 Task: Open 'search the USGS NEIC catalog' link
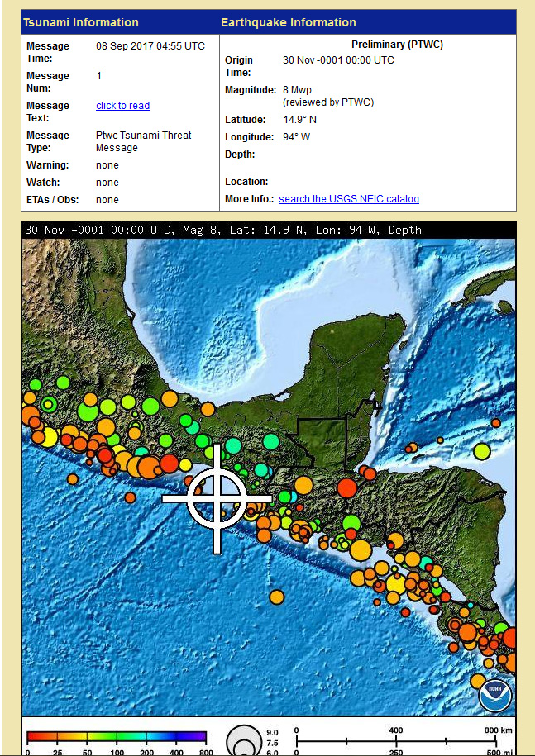(x=348, y=199)
